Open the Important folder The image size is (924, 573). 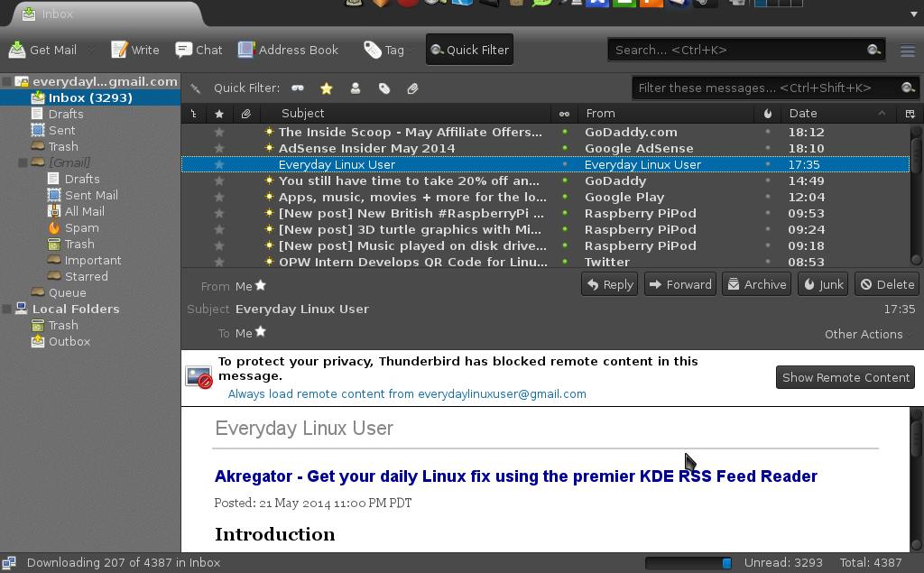(93, 260)
